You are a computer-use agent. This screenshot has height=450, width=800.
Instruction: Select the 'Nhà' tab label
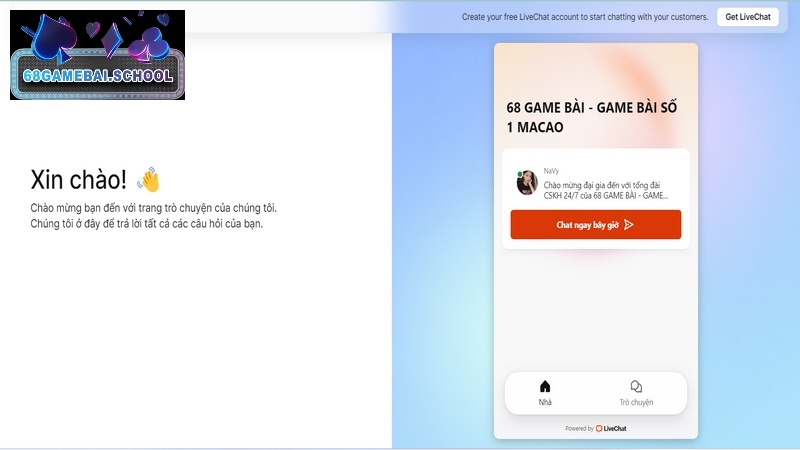[x=545, y=402]
